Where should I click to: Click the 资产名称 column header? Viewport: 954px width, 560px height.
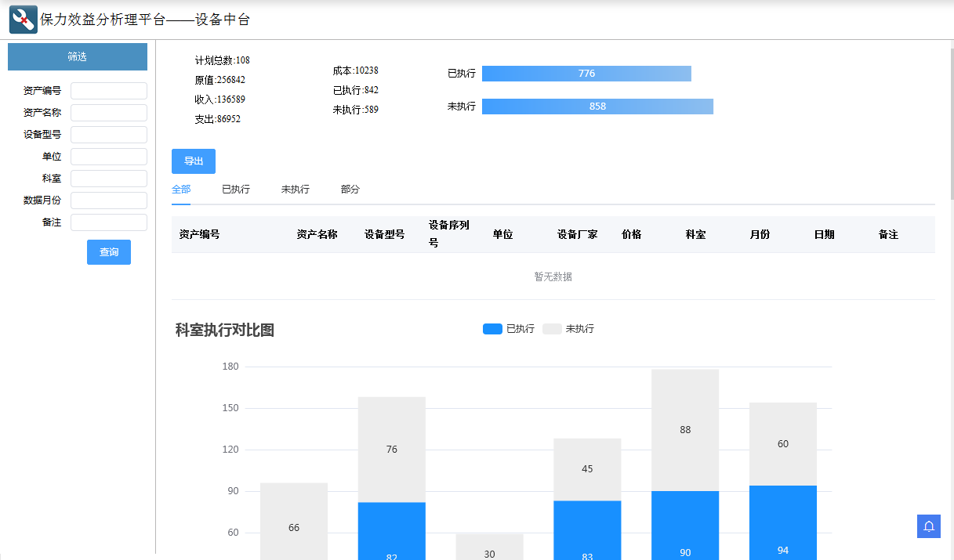(317, 234)
